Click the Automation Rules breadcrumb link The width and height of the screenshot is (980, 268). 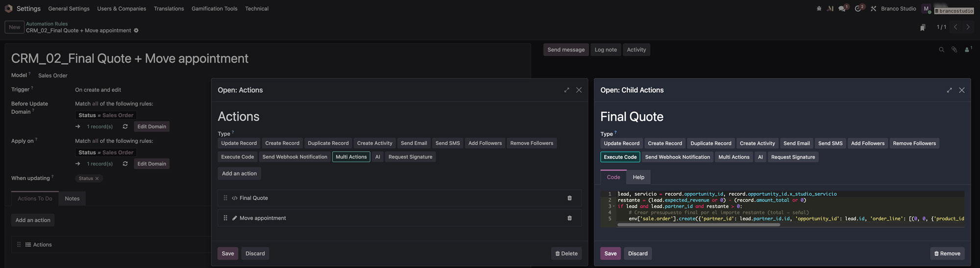47,24
